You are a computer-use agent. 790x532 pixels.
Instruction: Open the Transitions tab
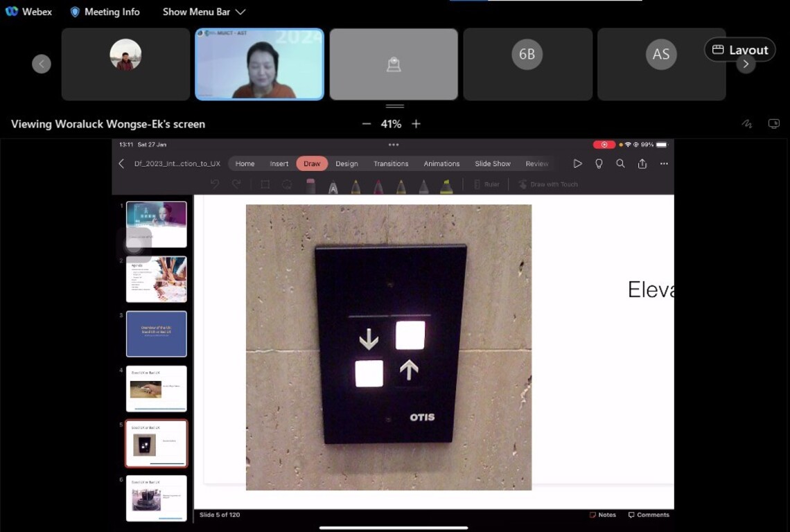tap(391, 163)
